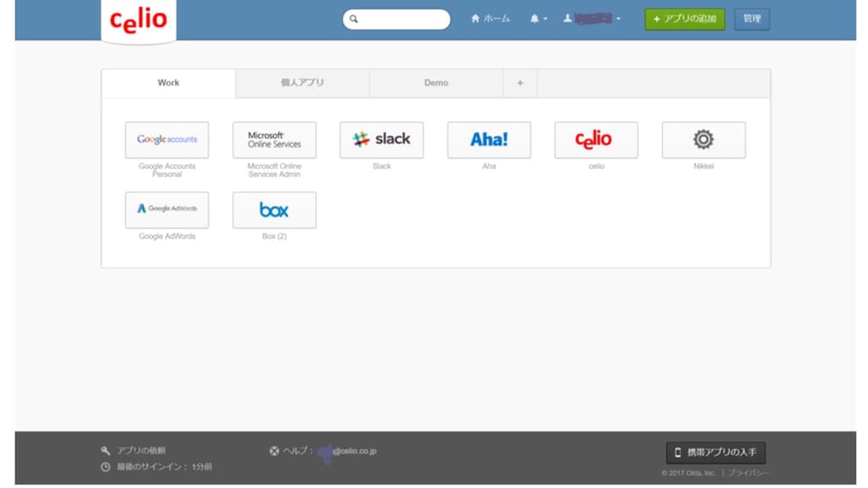
Task: Click the help lifebuoy icon
Action: point(274,451)
